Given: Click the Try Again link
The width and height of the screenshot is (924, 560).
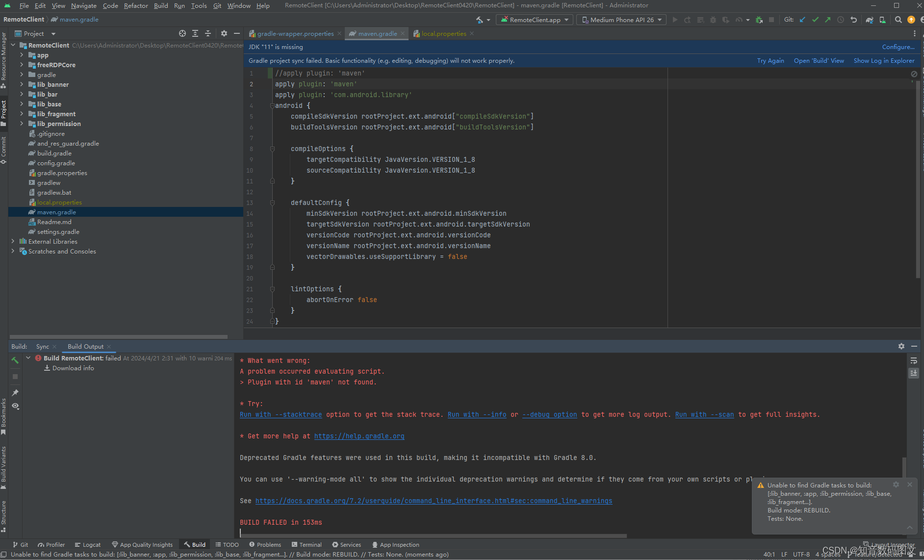Looking at the screenshot, I should [770, 60].
